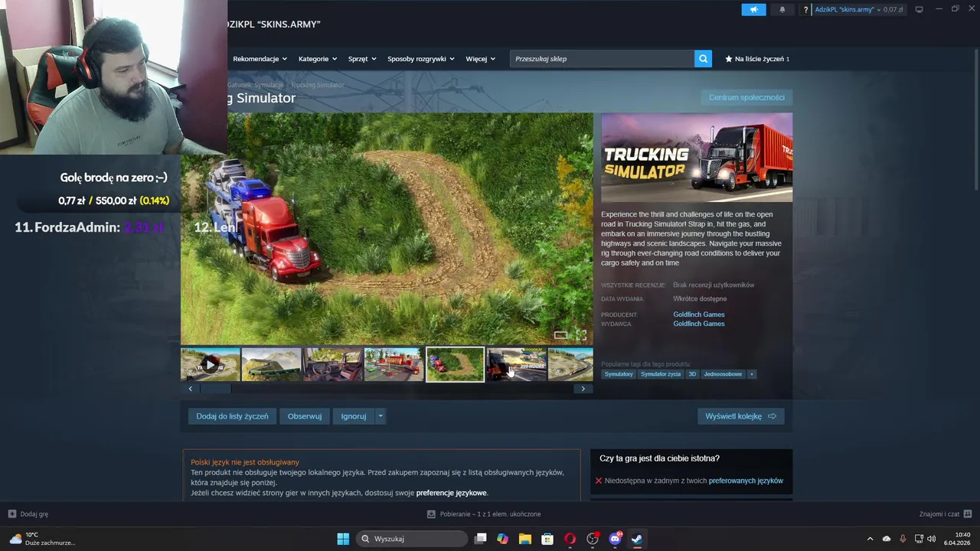
Task: Open the notifications bell icon
Action: click(x=782, y=9)
